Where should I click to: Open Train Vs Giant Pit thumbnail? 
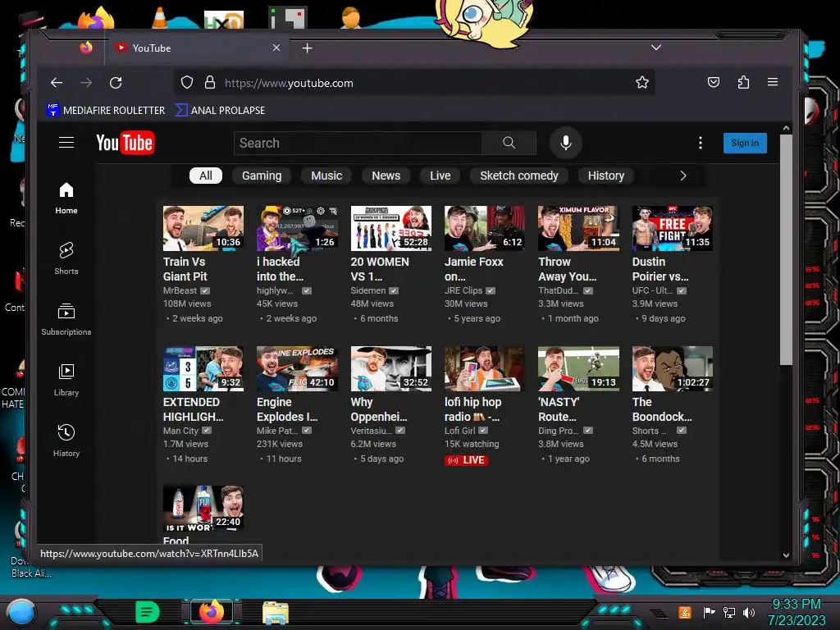click(x=203, y=228)
